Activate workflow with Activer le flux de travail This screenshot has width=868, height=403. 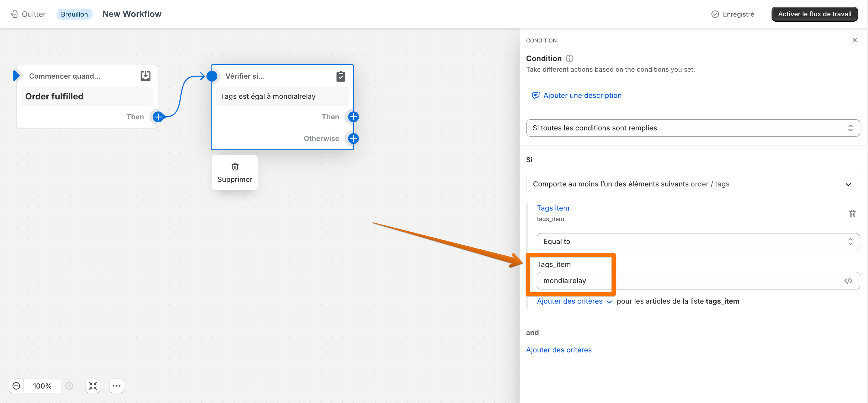pos(814,14)
